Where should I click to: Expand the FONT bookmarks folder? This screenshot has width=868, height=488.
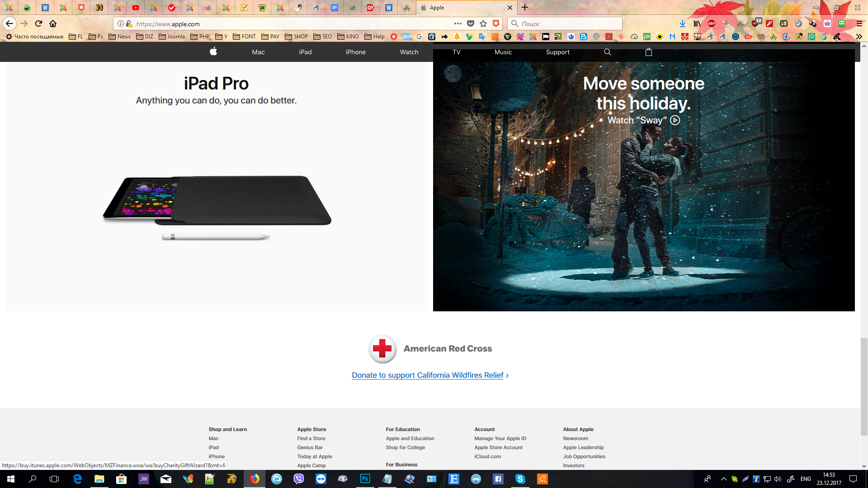244,37
